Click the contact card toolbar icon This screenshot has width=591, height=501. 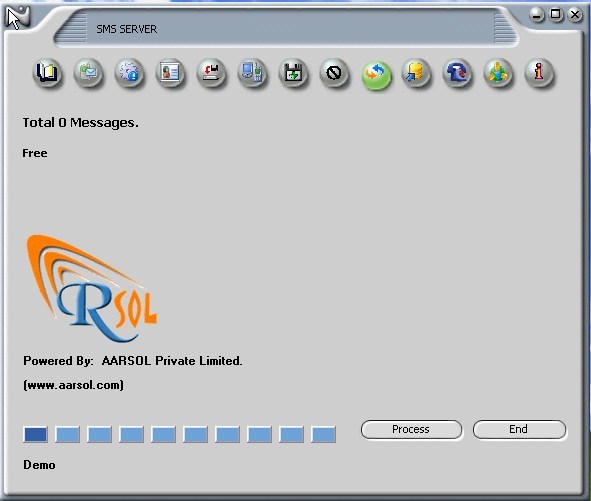[x=170, y=73]
